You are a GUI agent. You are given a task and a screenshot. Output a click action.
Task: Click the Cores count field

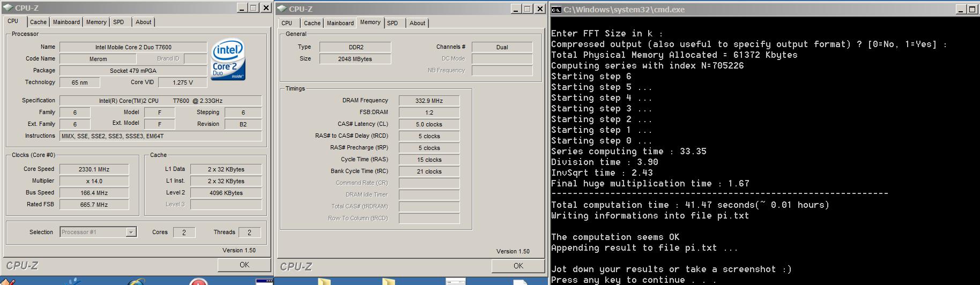click(184, 232)
